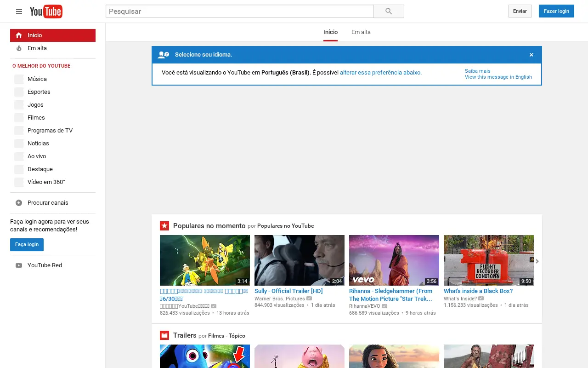This screenshot has height=368, width=588.
Task: Switch to the Início tab
Action: coord(330,32)
